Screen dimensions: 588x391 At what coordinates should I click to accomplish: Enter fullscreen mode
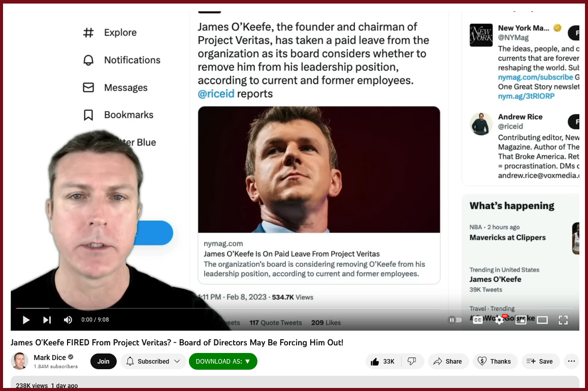563,320
